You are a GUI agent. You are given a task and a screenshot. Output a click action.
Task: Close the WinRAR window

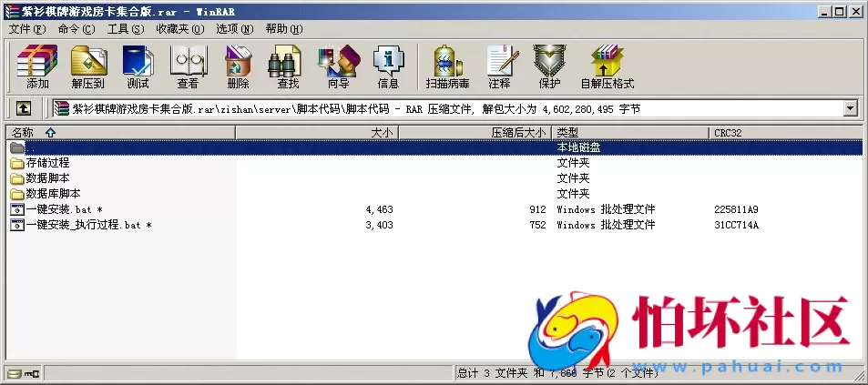pos(855,11)
